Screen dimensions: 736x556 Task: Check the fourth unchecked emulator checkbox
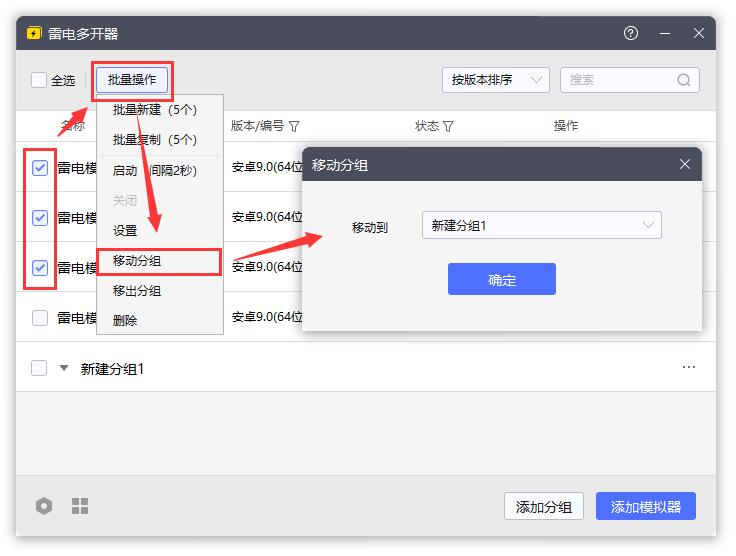(40, 318)
